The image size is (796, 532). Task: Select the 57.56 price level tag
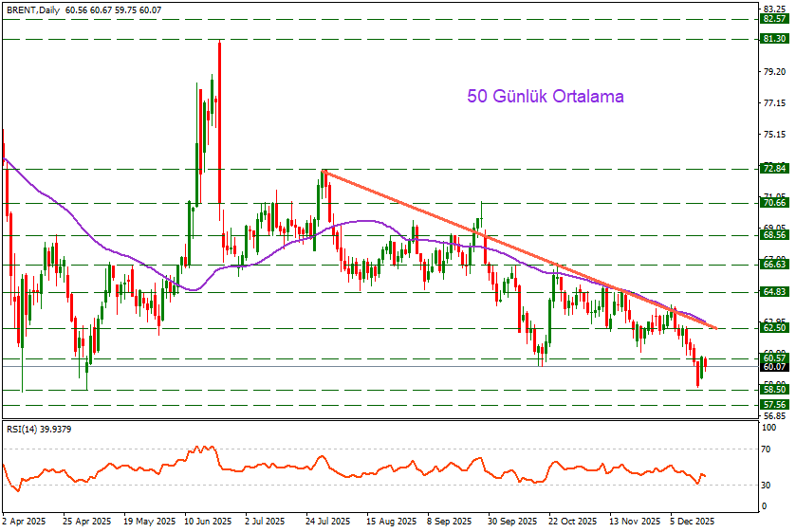pos(774,405)
